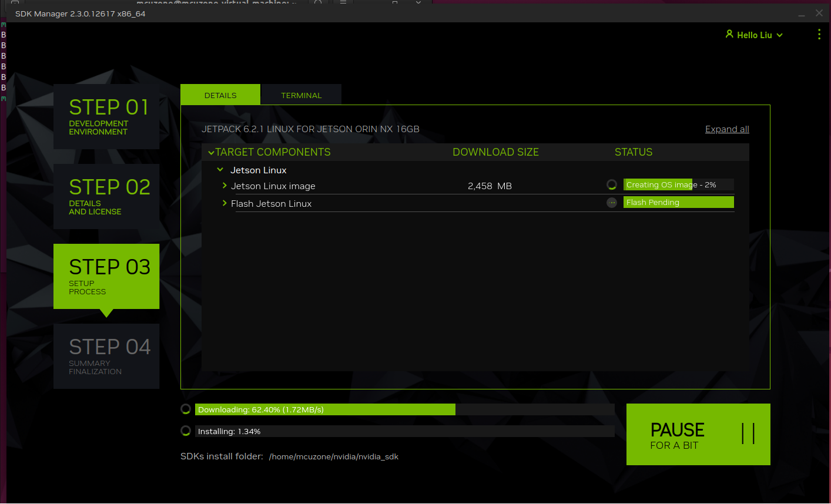The height and width of the screenshot is (504, 831).
Task: Collapse the Jetson Linux group
Action: [220, 170]
